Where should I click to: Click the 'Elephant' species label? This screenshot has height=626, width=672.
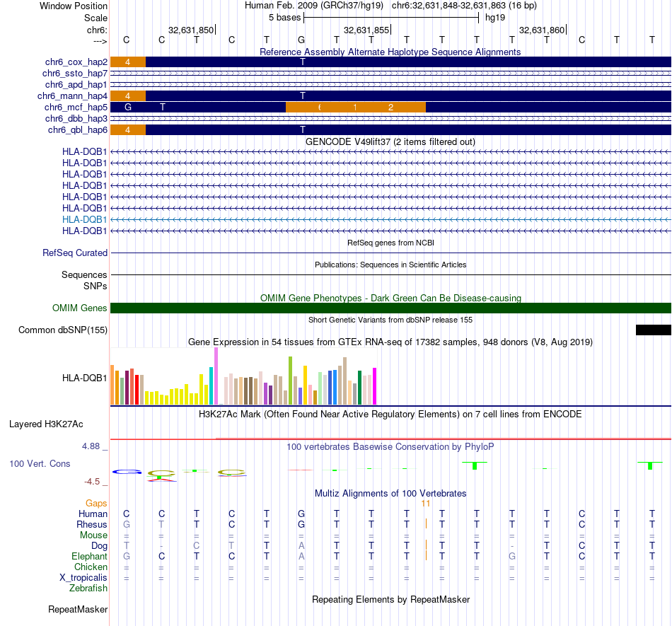coord(90,556)
